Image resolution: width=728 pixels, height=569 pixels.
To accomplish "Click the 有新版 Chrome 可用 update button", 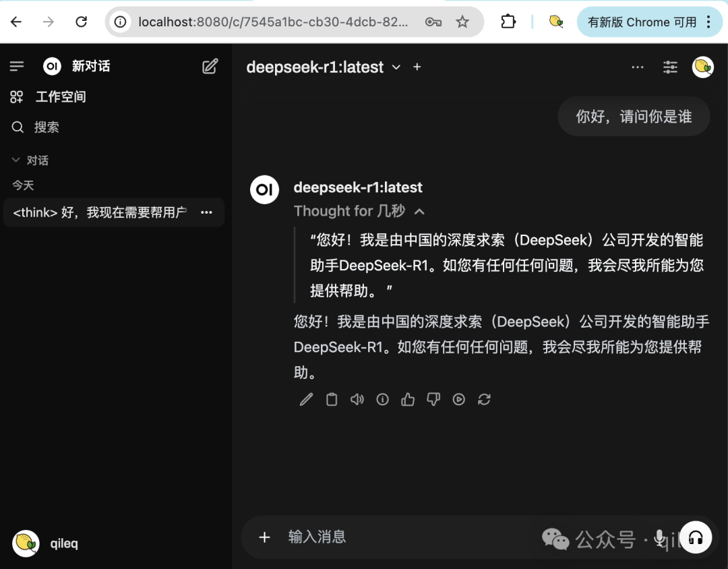I will click(x=642, y=22).
